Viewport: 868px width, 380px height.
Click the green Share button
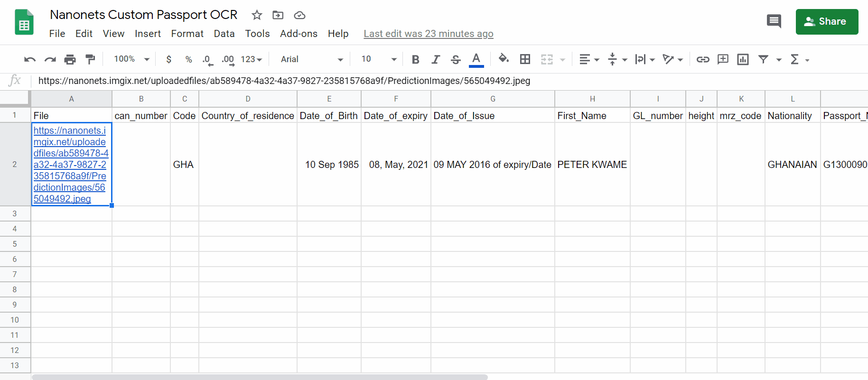[x=827, y=22]
